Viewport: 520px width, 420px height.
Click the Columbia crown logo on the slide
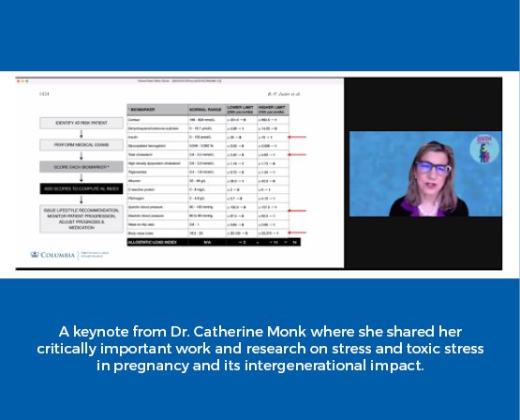click(x=35, y=255)
